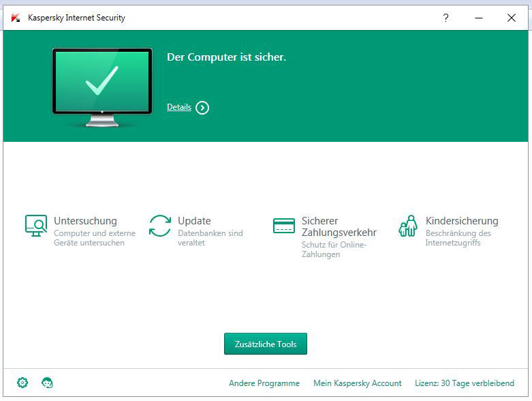Click the Kaspersky logo in title bar
Screen dimensions: 532x401
[x=16, y=18]
